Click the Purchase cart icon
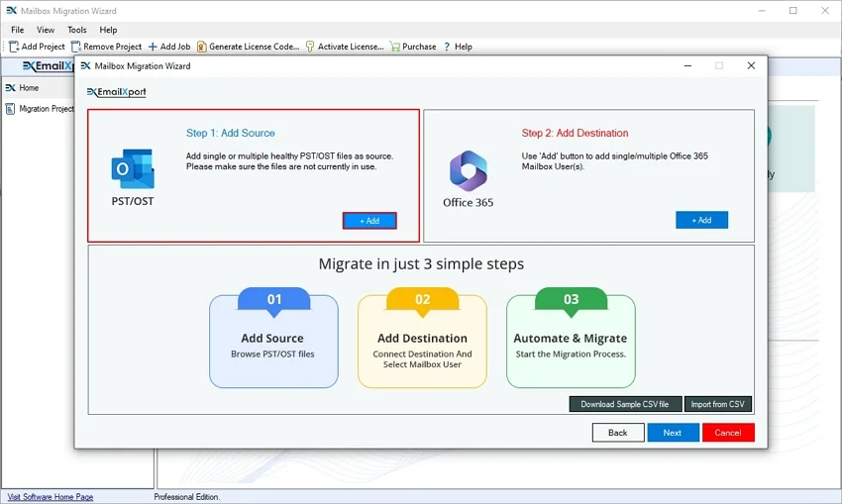 click(x=395, y=47)
